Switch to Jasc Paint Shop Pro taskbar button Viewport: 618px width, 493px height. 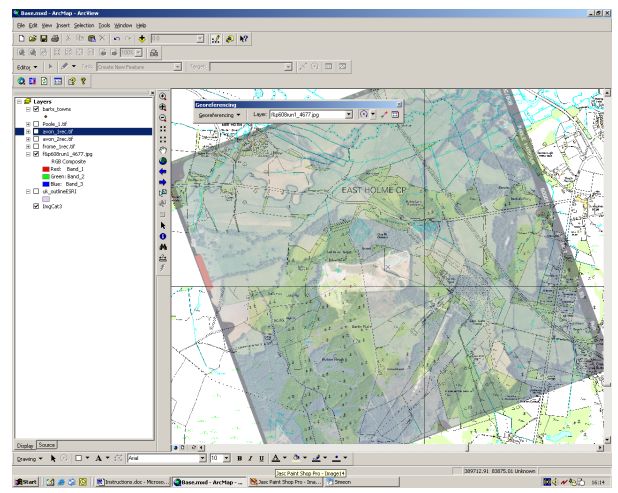(285, 482)
